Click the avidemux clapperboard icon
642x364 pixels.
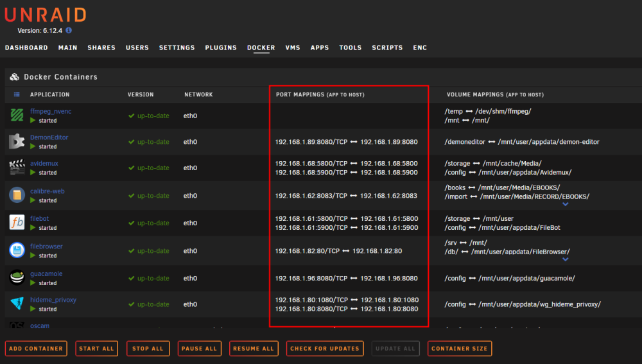click(x=17, y=168)
